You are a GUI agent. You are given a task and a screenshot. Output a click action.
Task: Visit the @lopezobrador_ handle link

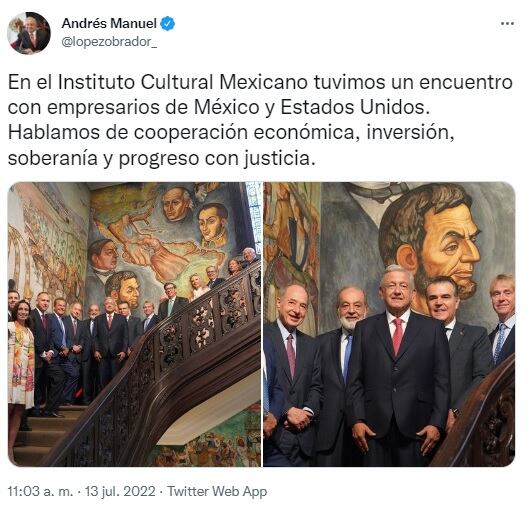(109, 42)
